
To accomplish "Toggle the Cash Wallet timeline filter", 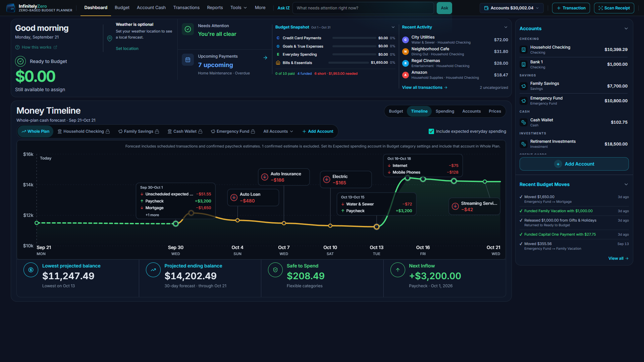I will click(185, 131).
